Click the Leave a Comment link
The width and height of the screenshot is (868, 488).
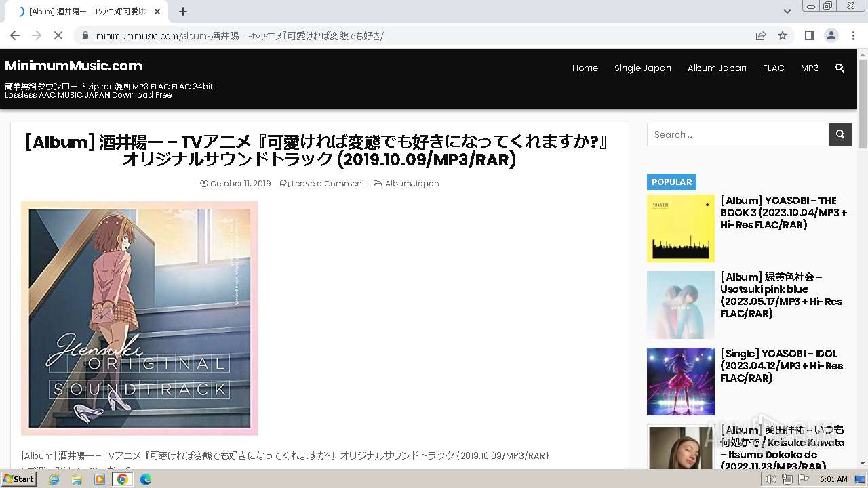pyautogui.click(x=328, y=184)
